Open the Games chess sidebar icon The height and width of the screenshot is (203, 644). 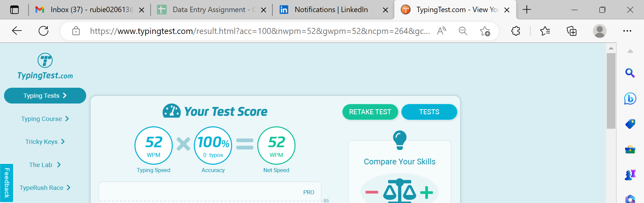(x=630, y=175)
